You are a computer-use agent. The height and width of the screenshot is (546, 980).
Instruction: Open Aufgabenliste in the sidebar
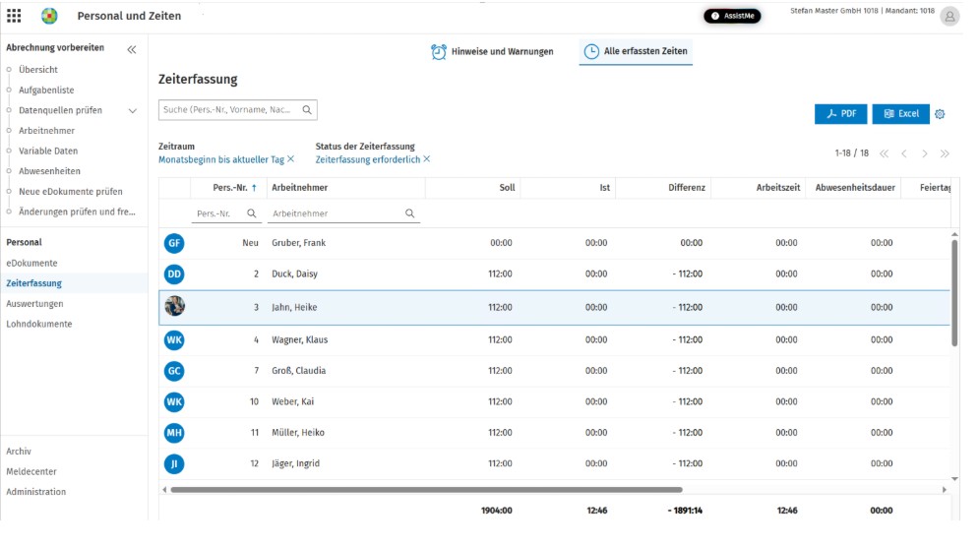46,90
